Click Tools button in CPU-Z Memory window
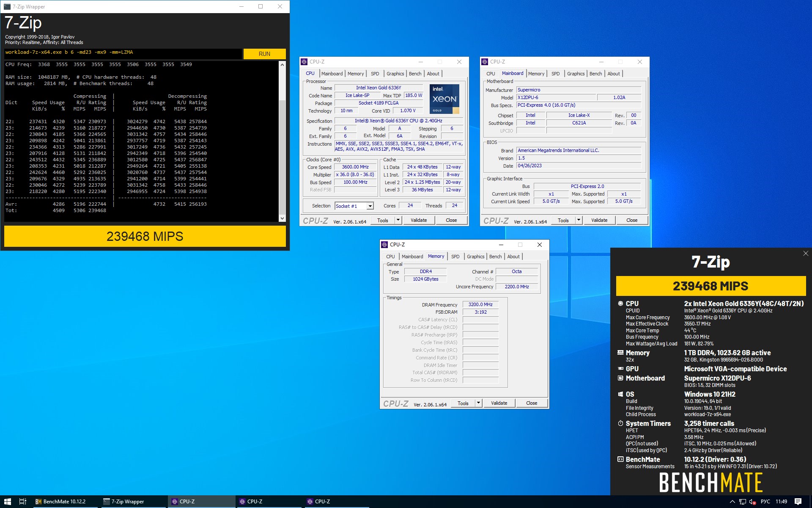The height and width of the screenshot is (508, 812). pos(463,403)
